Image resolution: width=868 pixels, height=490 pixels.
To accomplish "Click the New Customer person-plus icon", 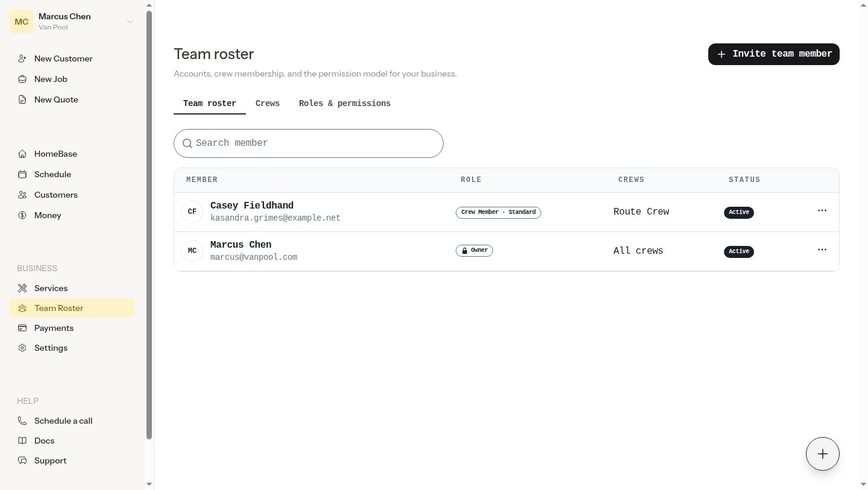I will [22, 58].
